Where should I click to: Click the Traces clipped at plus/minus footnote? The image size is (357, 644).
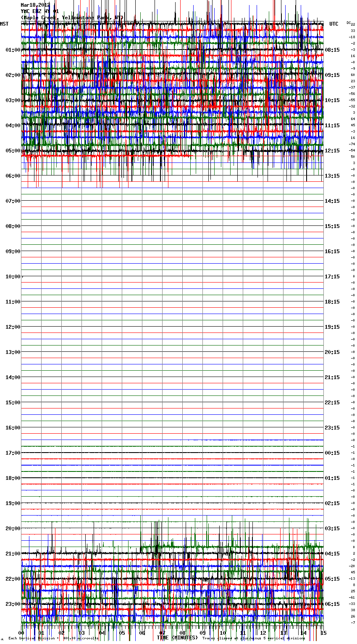coord(254,639)
